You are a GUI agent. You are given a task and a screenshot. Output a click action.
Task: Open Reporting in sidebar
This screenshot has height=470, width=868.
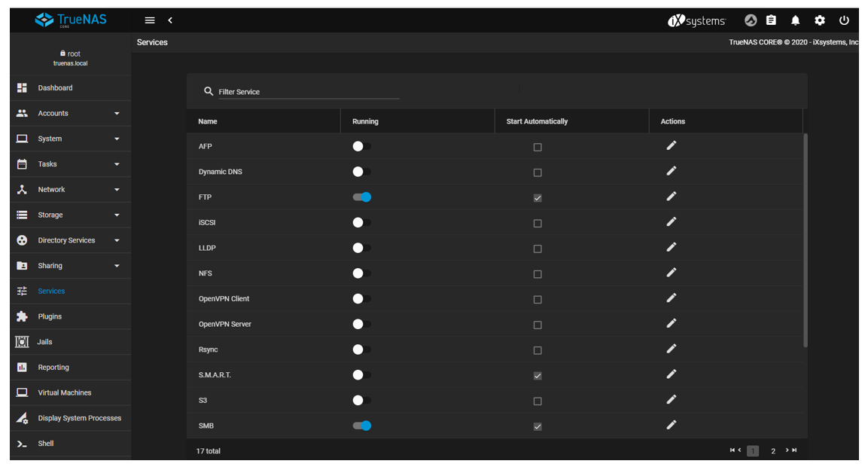(x=70, y=368)
